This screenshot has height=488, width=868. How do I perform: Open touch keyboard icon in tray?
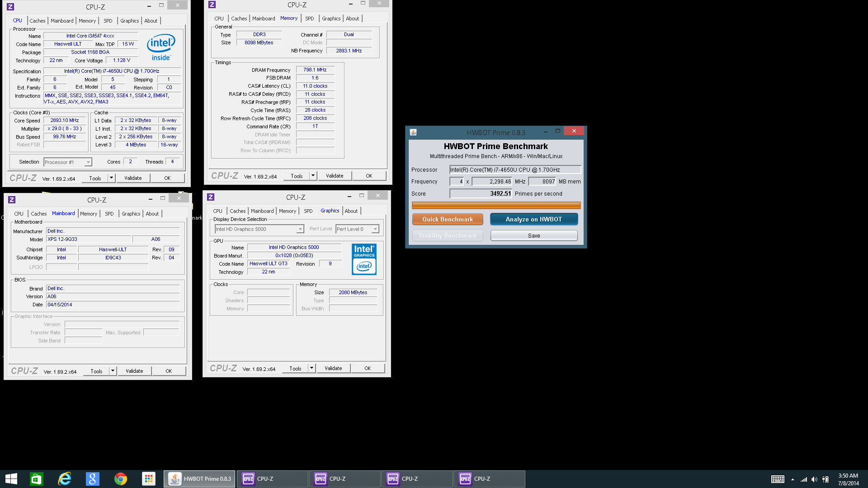(778, 479)
